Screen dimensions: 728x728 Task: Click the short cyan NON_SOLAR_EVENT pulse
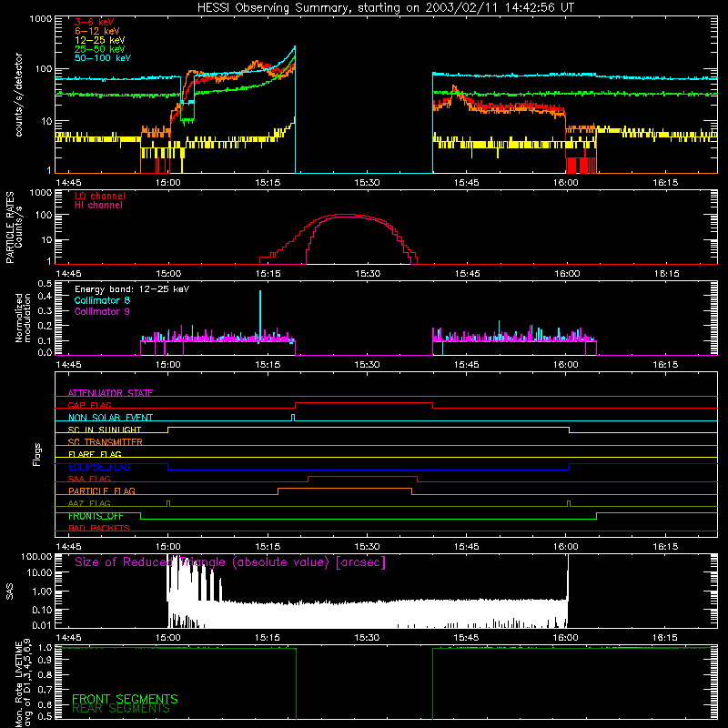point(292,418)
